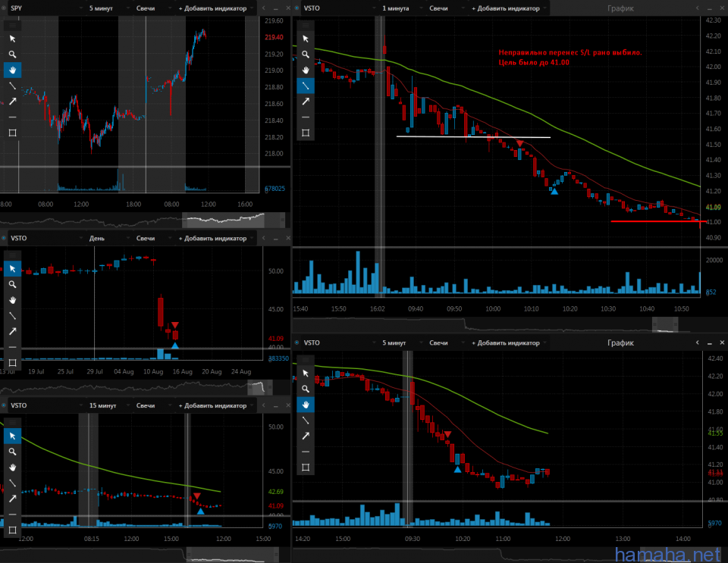
Task: Click the VSTO ticker field in 1-minute chart
Action: [338, 8]
